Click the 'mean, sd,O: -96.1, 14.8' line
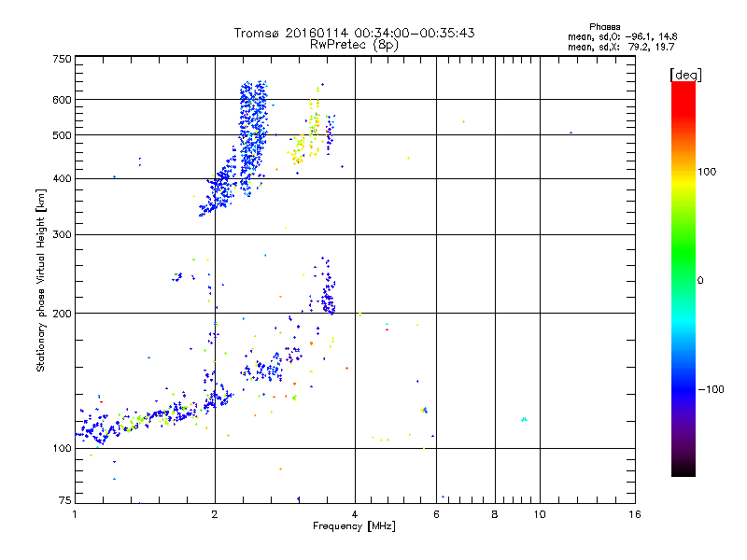Viewport: 747px width, 560px height. click(622, 36)
